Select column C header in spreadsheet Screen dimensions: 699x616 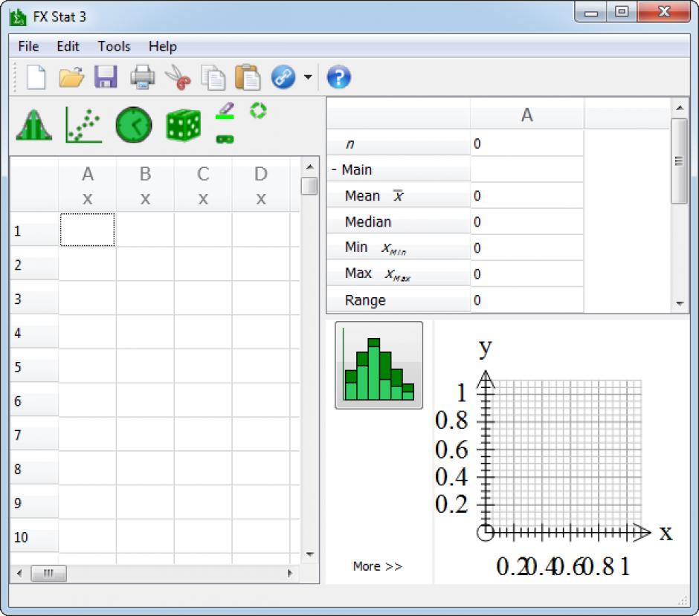(x=203, y=185)
